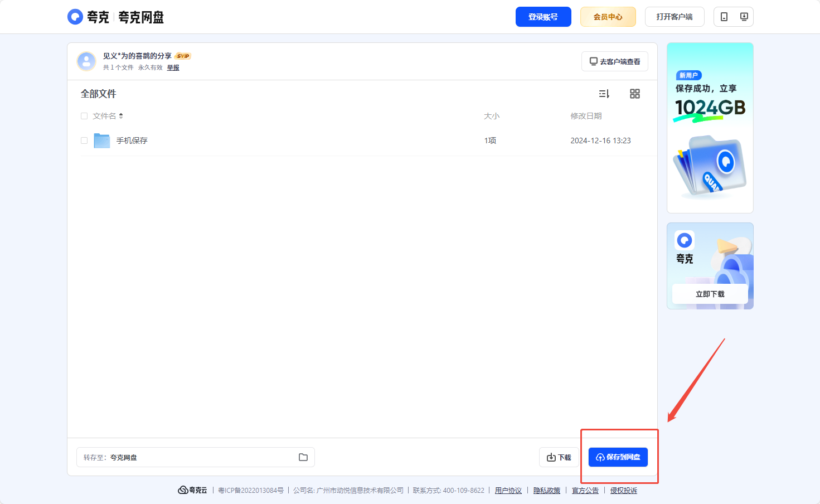Sort by 文件名 column arrow

[121, 116]
